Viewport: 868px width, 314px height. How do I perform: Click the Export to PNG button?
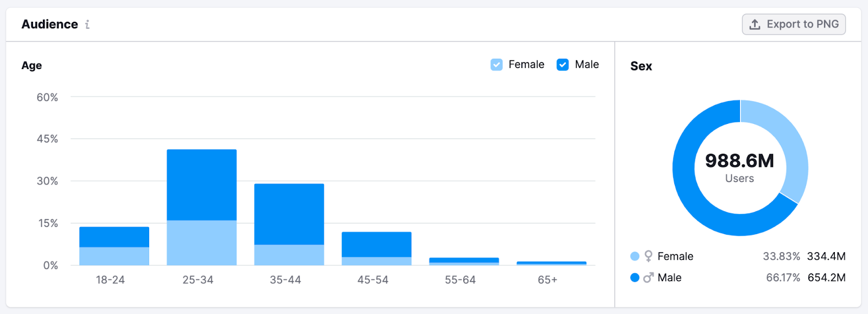[794, 24]
